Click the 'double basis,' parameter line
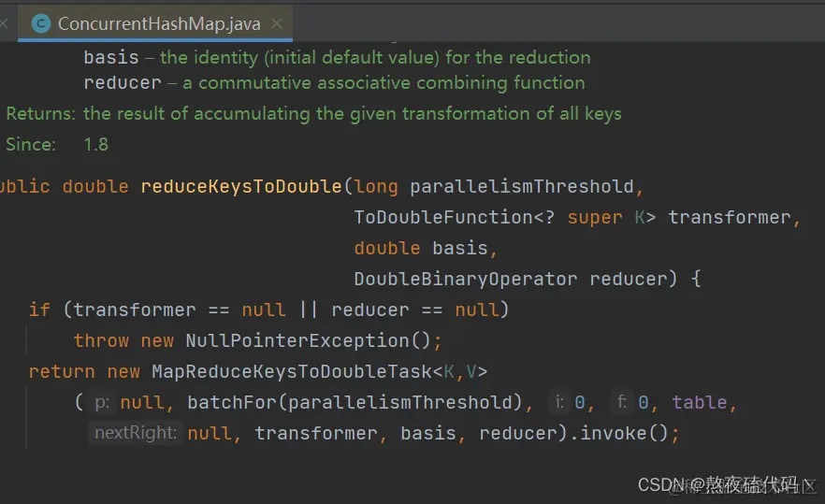The image size is (825, 504). [x=426, y=248]
